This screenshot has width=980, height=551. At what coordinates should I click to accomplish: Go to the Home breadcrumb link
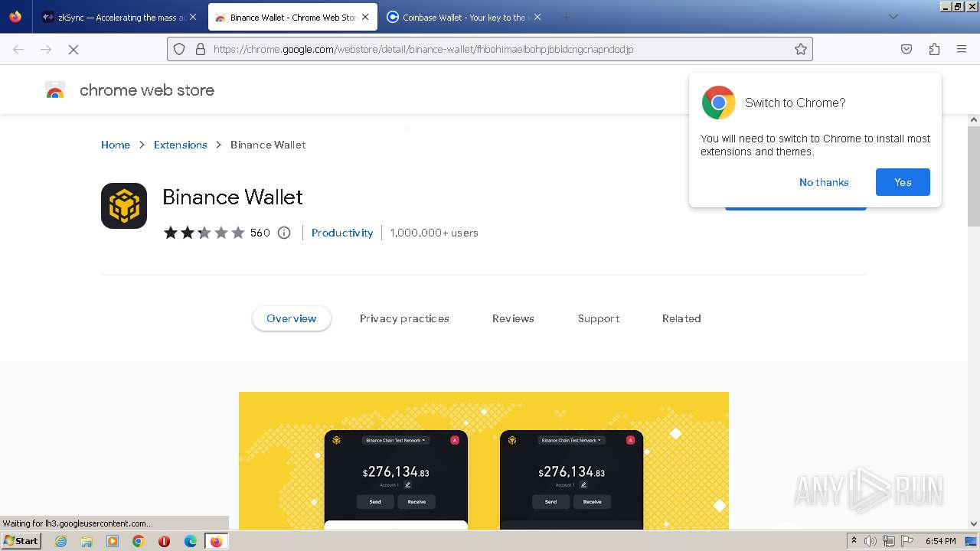(x=116, y=145)
